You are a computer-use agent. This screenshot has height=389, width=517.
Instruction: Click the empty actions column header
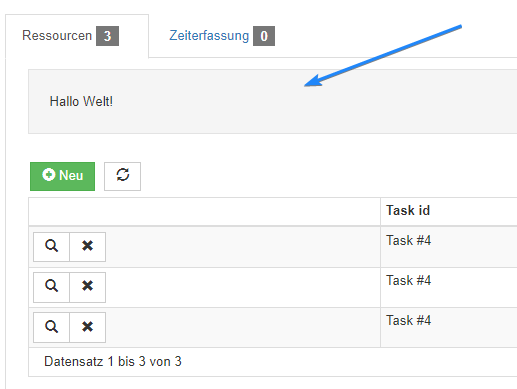click(204, 211)
